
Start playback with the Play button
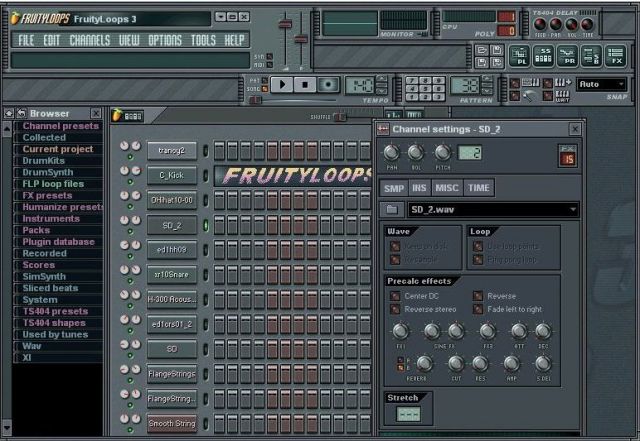tap(281, 85)
